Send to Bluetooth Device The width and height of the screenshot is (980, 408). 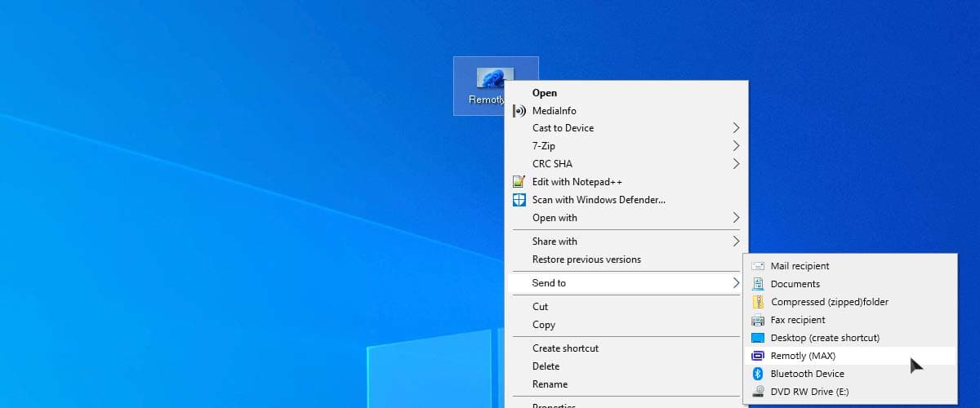[x=850, y=374]
